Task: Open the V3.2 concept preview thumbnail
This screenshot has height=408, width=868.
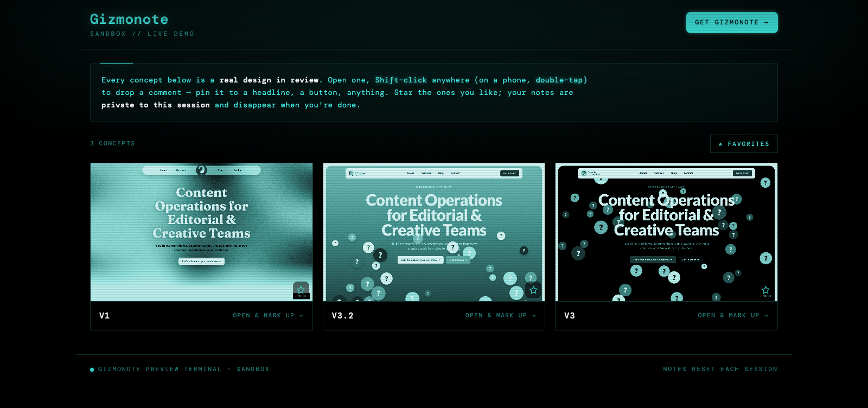Action: tap(434, 232)
